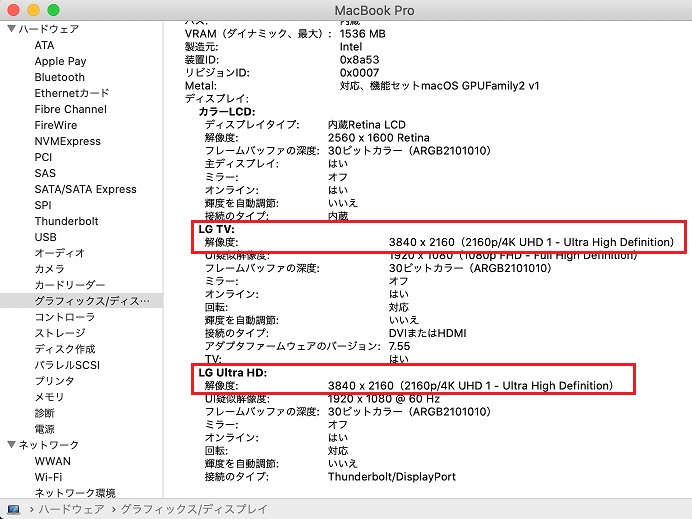Image resolution: width=692 pixels, height=519 pixels.
Task: Click the 1920 x 1080 @ 60 Hz value
Action: (x=384, y=399)
